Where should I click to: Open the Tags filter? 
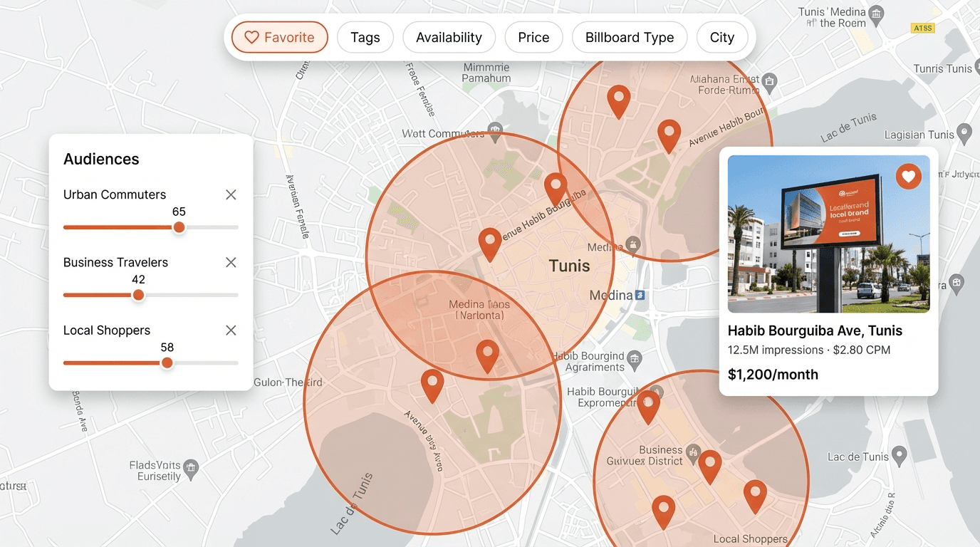coord(365,38)
